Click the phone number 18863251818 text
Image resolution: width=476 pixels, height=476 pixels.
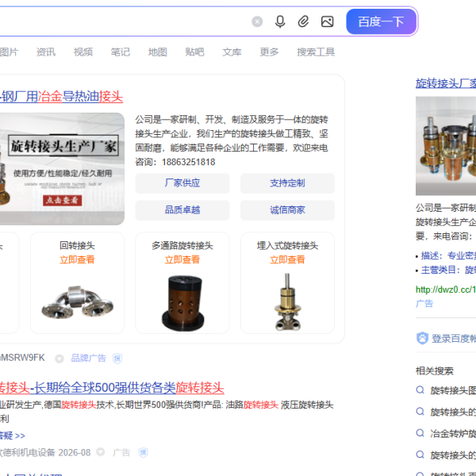(189, 162)
